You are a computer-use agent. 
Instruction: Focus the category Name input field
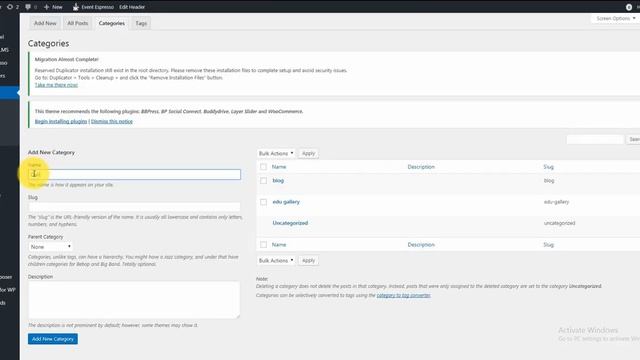(x=134, y=174)
